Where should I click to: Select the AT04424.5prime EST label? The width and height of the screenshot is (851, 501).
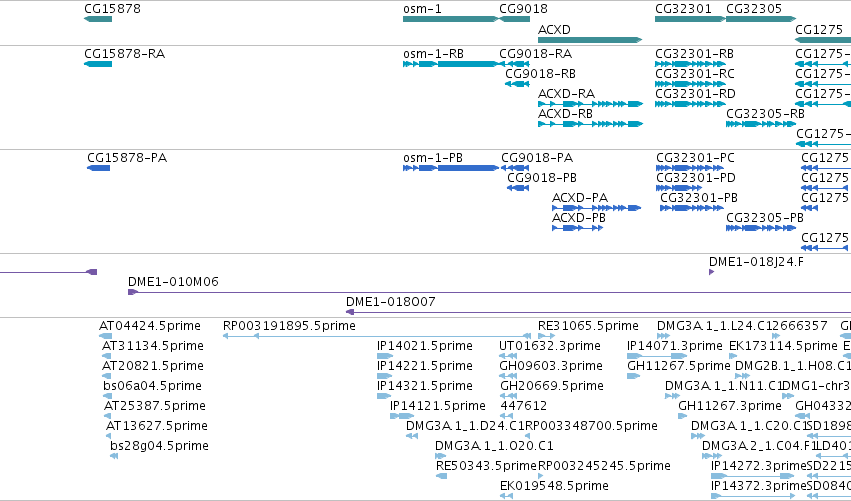[x=150, y=326]
